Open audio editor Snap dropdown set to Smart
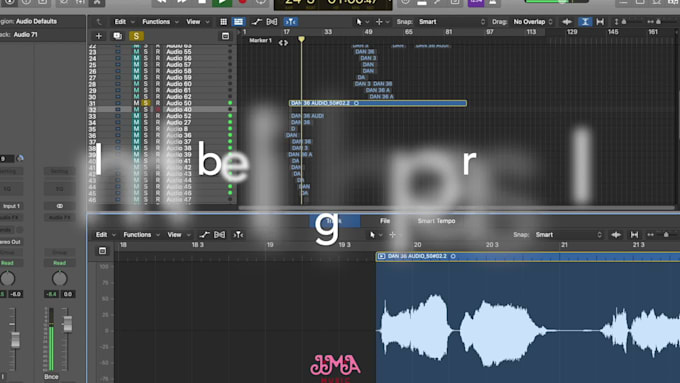 pyautogui.click(x=568, y=235)
